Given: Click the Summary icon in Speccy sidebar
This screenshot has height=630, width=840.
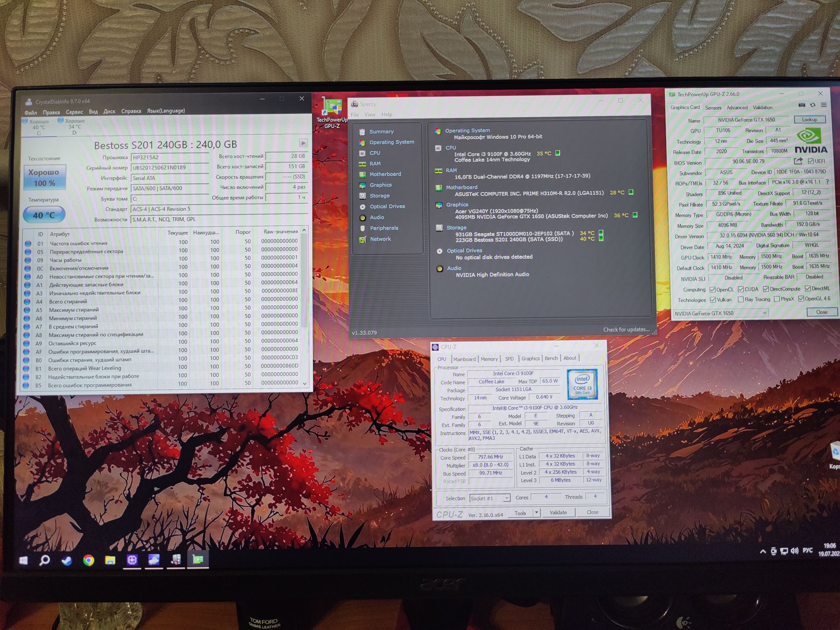Looking at the screenshot, I should click(x=362, y=131).
